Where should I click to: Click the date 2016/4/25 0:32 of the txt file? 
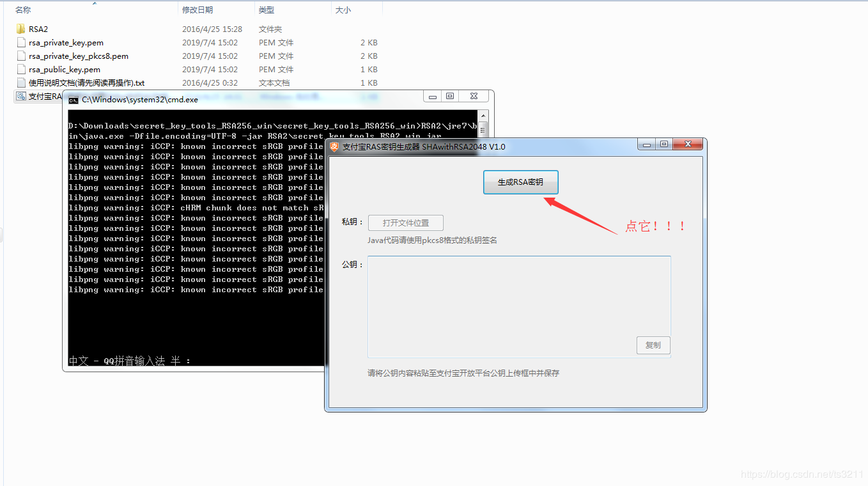[x=210, y=82]
